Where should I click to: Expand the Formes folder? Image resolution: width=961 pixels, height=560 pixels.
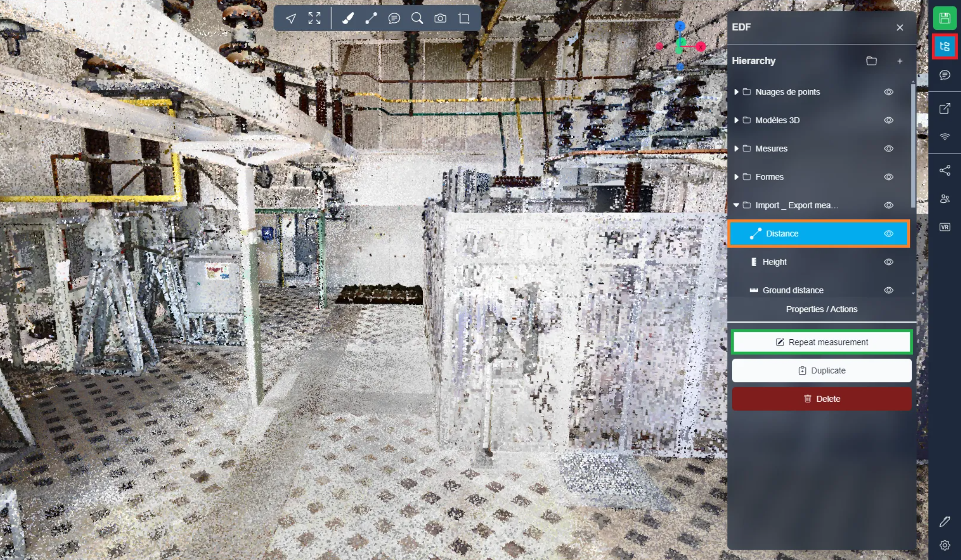coord(736,177)
